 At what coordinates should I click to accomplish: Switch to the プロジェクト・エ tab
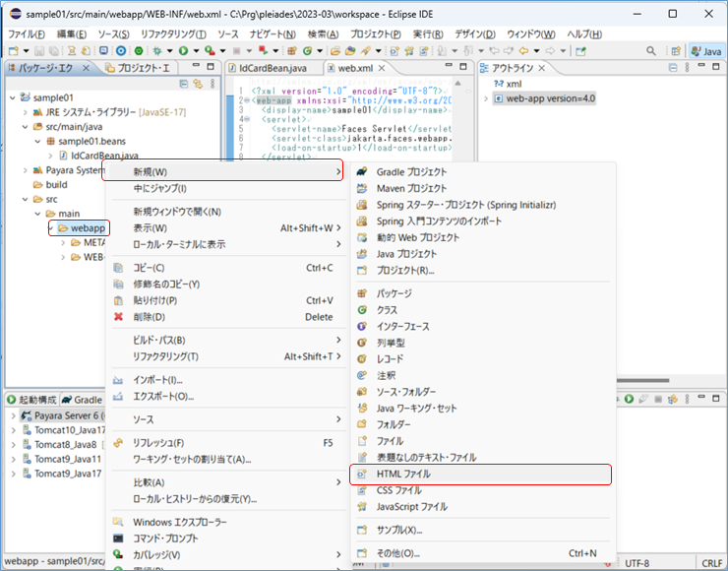[138, 68]
